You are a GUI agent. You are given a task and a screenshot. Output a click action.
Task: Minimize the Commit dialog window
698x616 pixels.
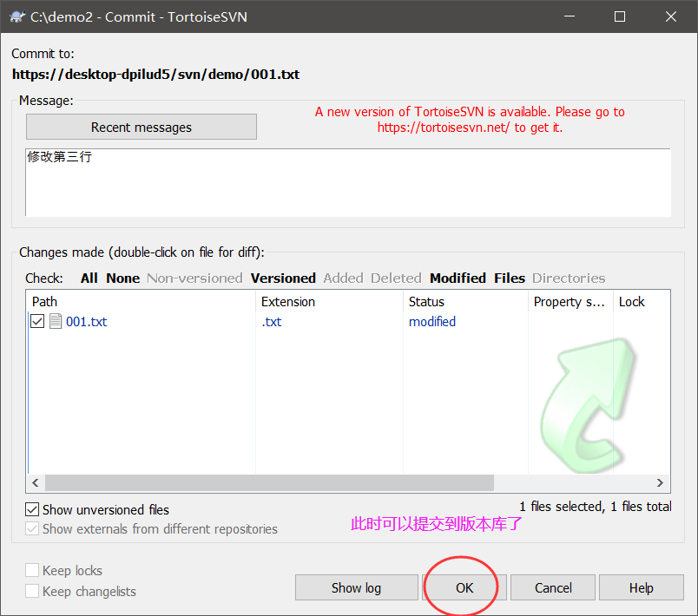point(570,16)
